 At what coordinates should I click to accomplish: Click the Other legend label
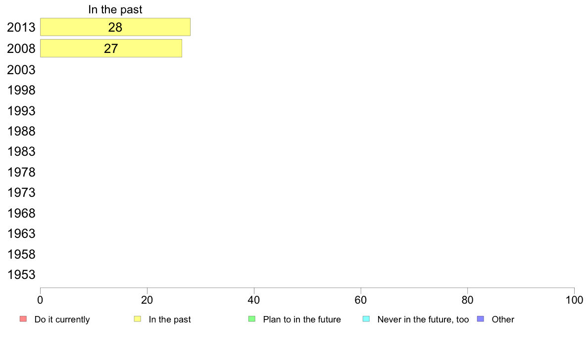click(x=503, y=319)
